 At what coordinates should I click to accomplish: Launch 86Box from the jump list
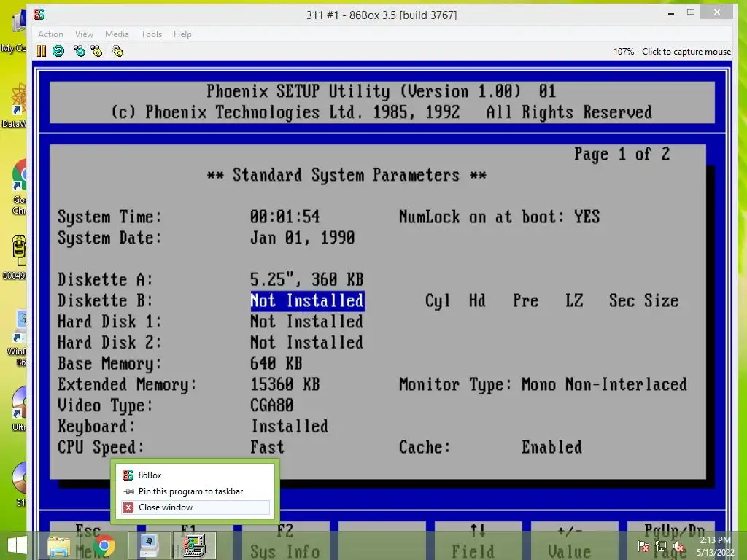point(195,475)
